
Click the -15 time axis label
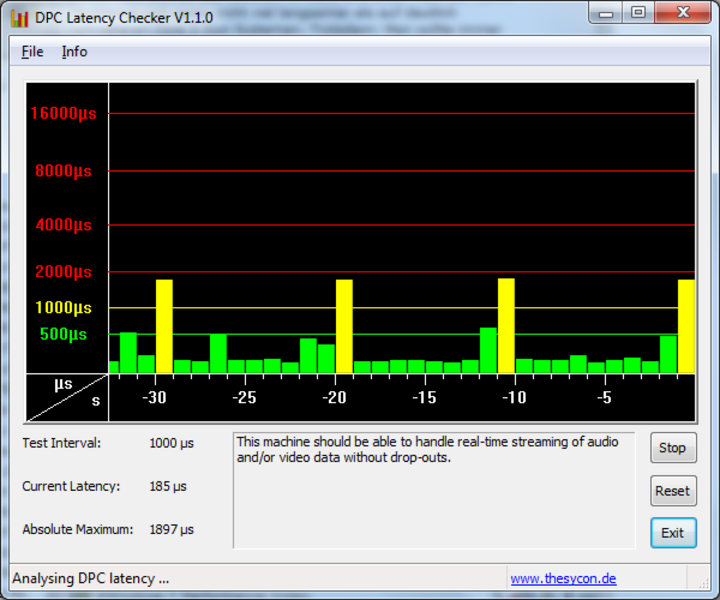click(424, 398)
